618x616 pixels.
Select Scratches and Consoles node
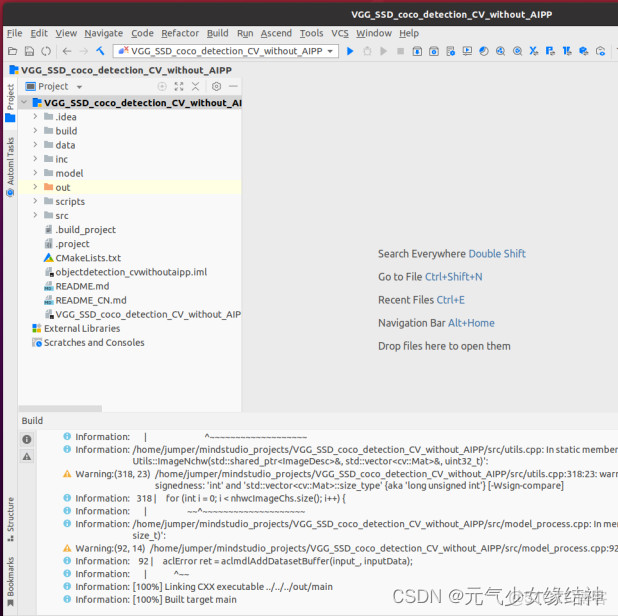pyautogui.click(x=94, y=342)
